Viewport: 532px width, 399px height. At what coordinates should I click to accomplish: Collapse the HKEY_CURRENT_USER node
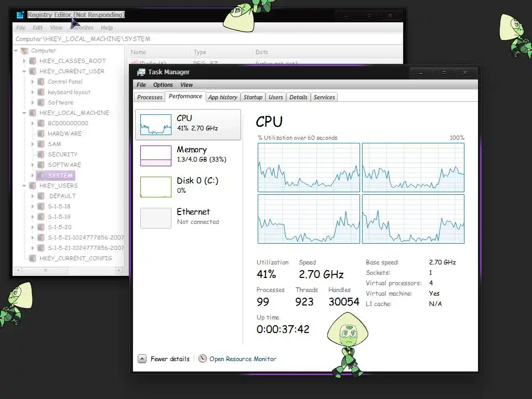click(x=24, y=72)
